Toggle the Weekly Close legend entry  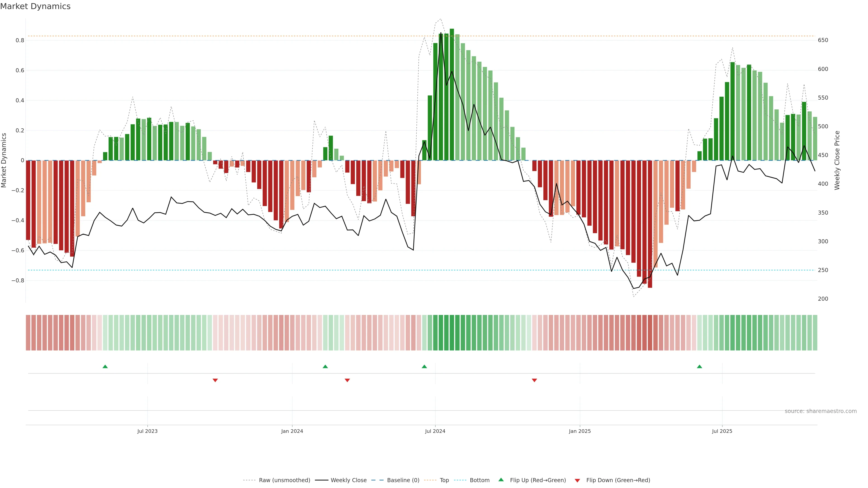[348, 480]
